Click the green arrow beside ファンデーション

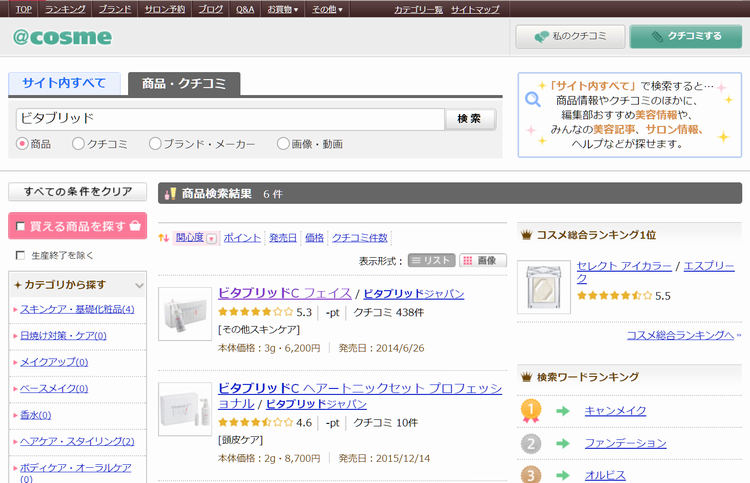pyautogui.click(x=562, y=444)
